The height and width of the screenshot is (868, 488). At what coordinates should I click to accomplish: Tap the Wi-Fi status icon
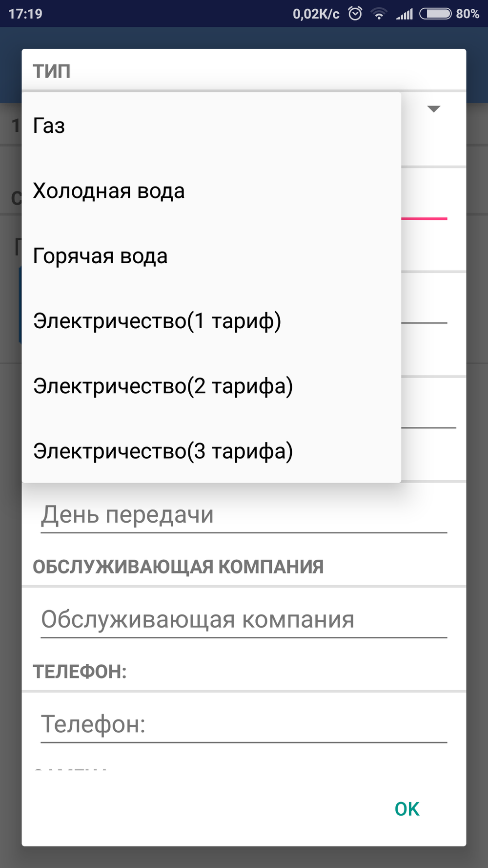click(x=379, y=14)
